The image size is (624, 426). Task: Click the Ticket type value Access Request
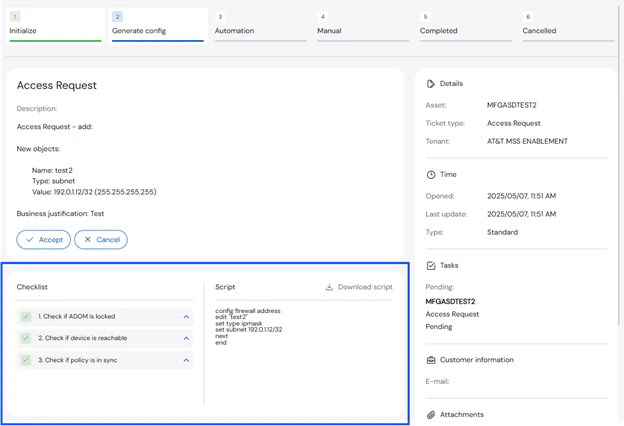coord(514,123)
